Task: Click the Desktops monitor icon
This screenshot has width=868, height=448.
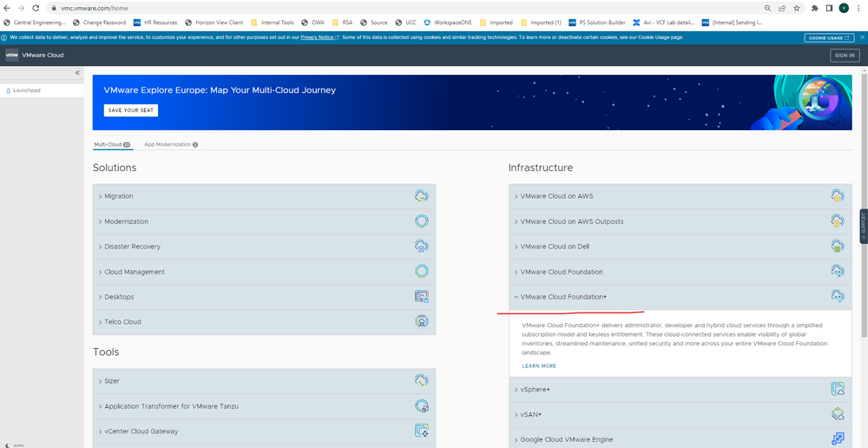Action: coord(422,297)
